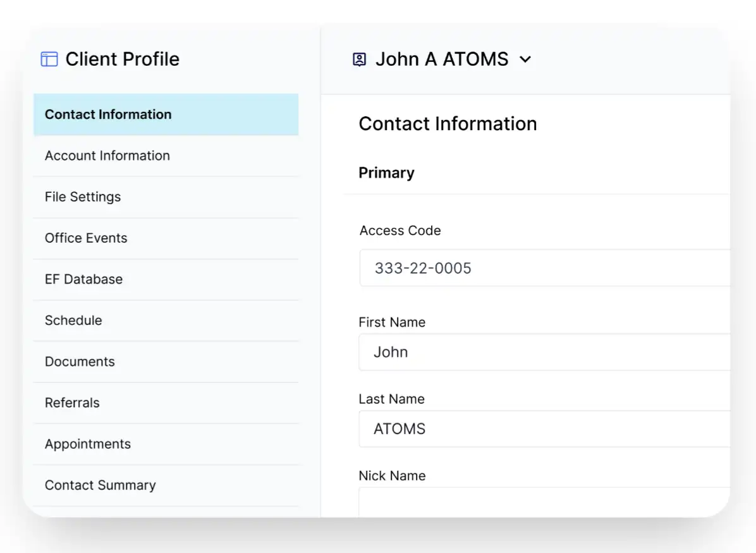Screen dimensions: 756x553
Task: Click the Access Code input field
Action: (x=545, y=268)
